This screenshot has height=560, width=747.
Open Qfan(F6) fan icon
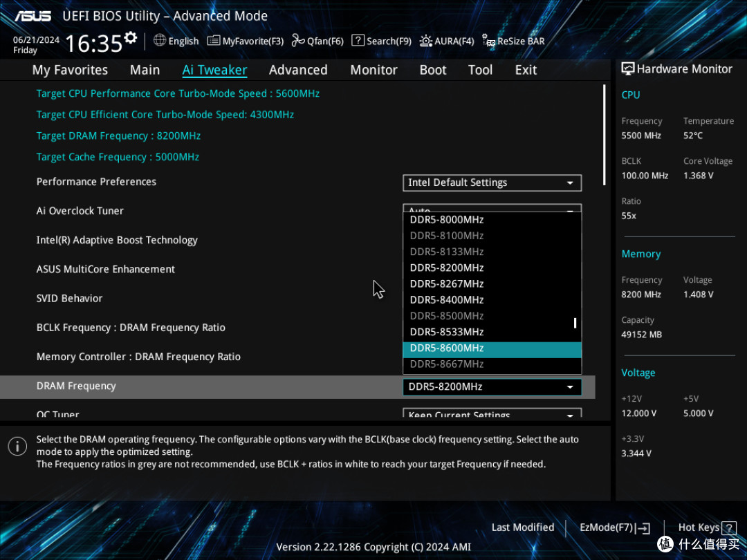coord(298,41)
